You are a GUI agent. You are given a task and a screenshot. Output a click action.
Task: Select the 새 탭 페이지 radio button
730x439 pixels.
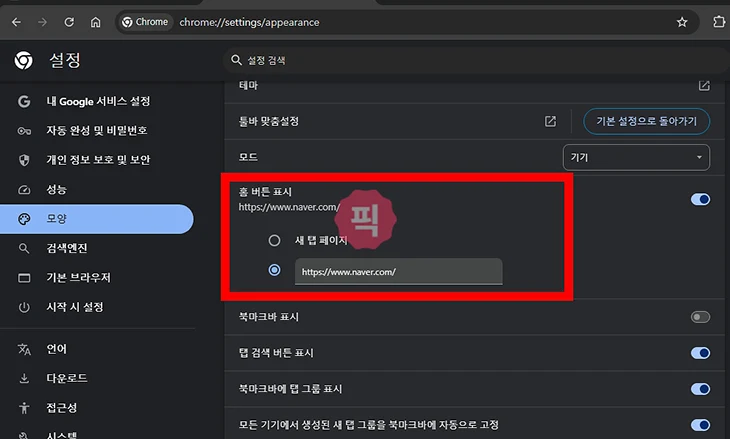tap(274, 240)
